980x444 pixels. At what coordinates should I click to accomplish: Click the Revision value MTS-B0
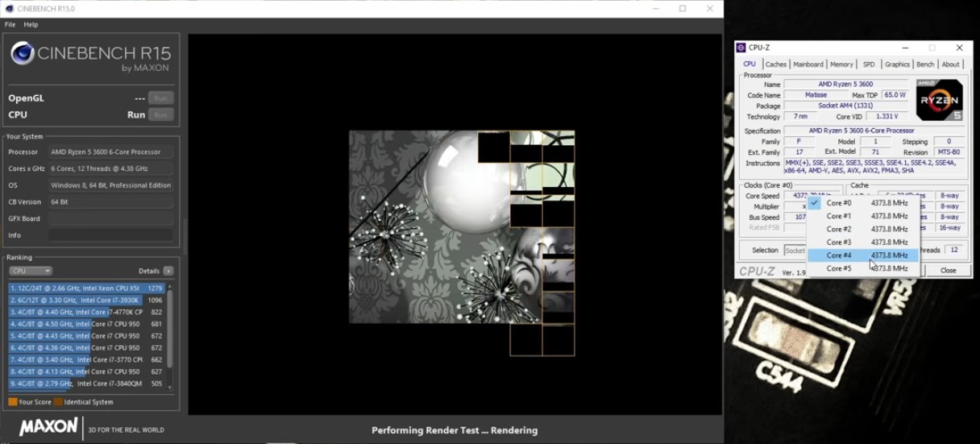click(x=949, y=152)
